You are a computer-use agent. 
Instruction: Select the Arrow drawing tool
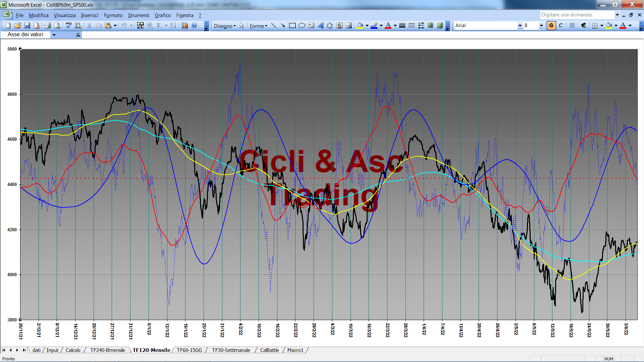pos(283,25)
